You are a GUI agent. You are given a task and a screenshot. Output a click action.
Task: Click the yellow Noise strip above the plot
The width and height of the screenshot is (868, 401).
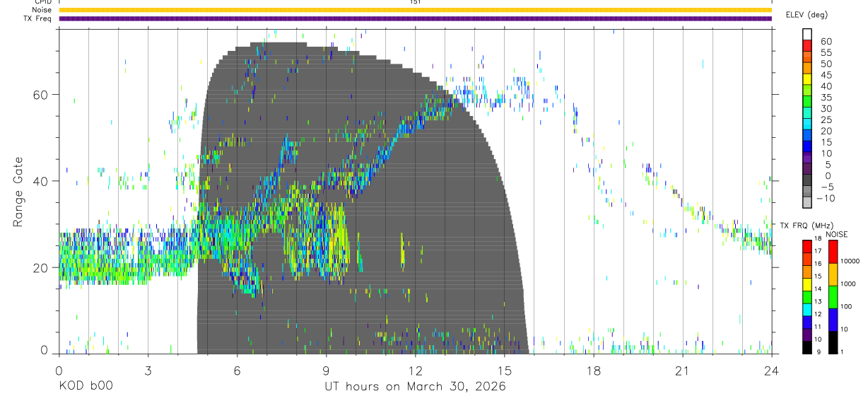415,10
